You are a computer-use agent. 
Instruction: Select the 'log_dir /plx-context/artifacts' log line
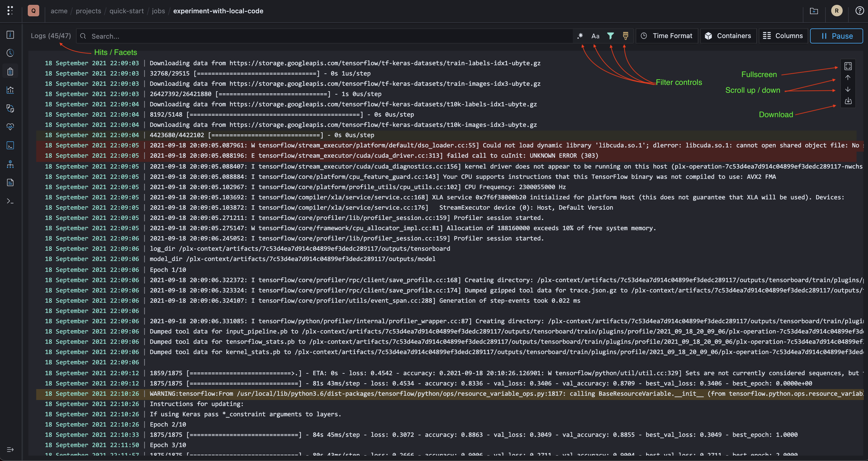click(x=446, y=249)
